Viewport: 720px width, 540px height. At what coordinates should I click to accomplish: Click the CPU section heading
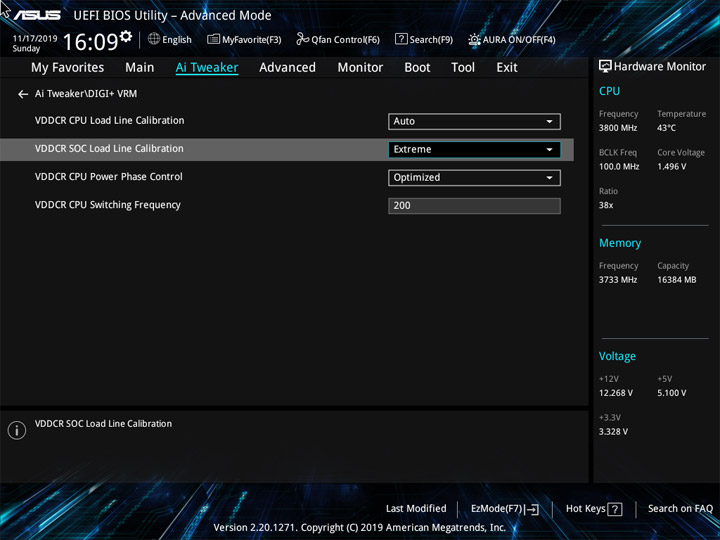[609, 91]
